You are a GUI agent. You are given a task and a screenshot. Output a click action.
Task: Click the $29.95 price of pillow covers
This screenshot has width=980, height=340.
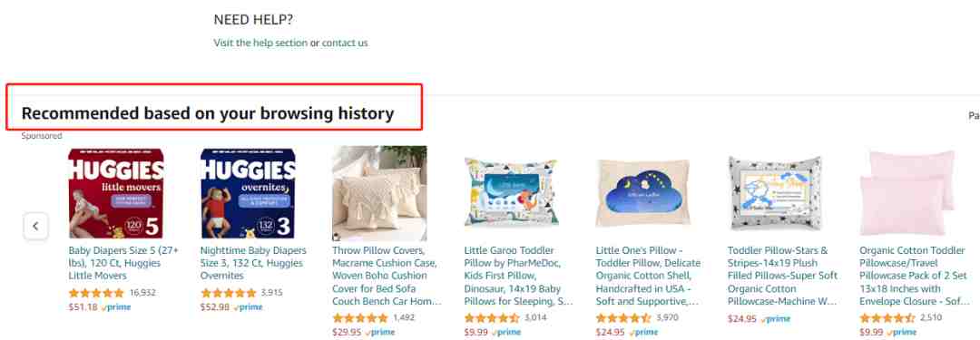pyautogui.click(x=347, y=333)
